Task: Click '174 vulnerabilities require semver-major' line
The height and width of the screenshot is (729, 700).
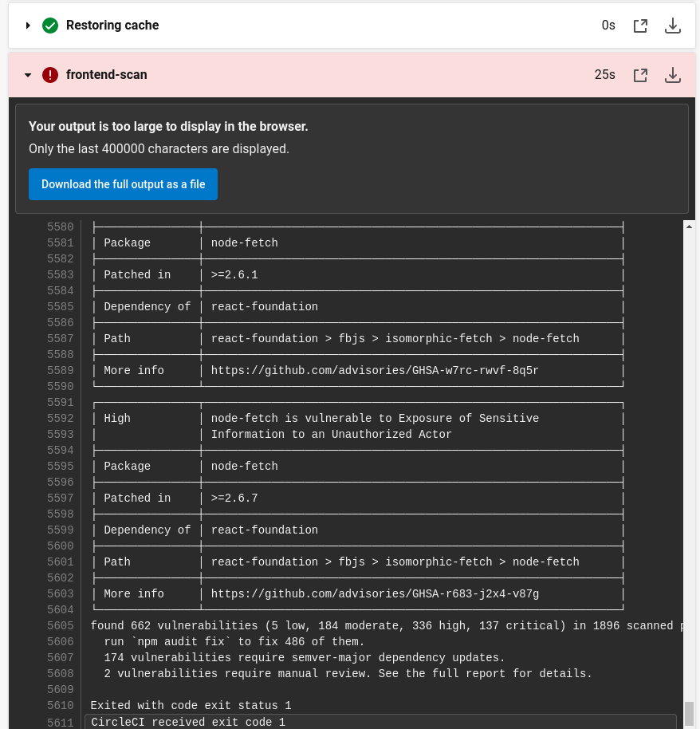Action: (305, 657)
